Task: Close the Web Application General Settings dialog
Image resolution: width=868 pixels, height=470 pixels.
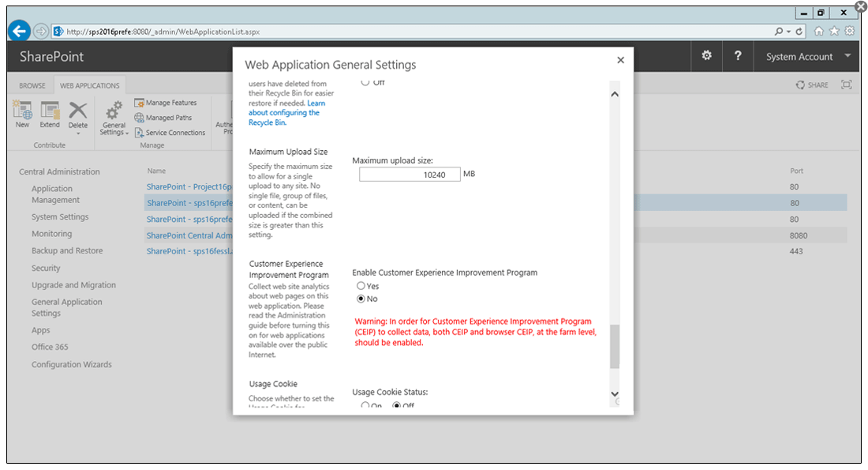Action: tap(620, 60)
